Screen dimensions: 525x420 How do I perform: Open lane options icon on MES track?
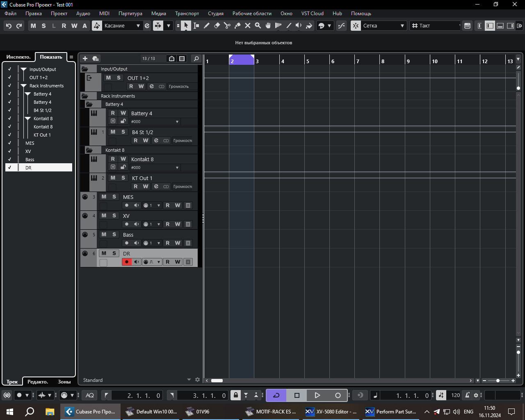click(x=188, y=205)
